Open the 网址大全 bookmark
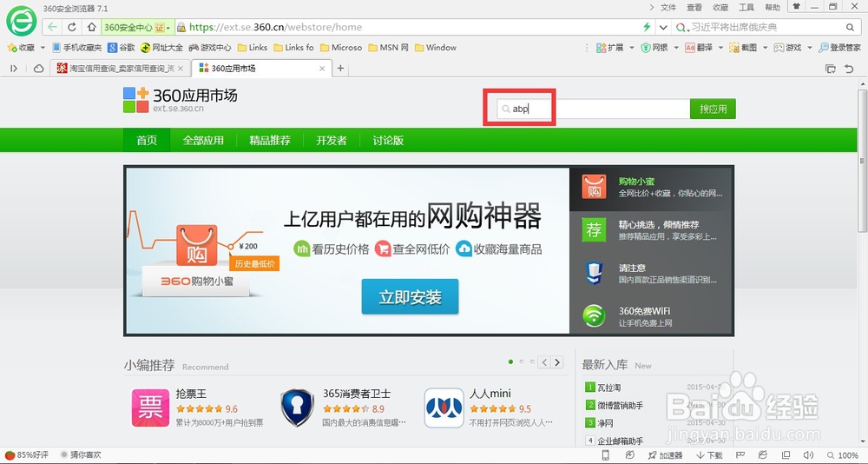The width and height of the screenshot is (868, 464). 161,48
